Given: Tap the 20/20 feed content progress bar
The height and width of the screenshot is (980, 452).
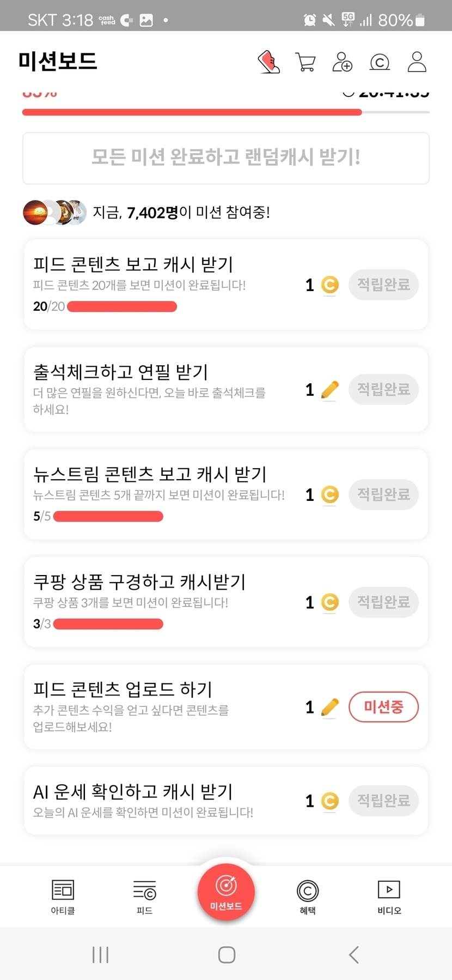Looking at the screenshot, I should (121, 306).
